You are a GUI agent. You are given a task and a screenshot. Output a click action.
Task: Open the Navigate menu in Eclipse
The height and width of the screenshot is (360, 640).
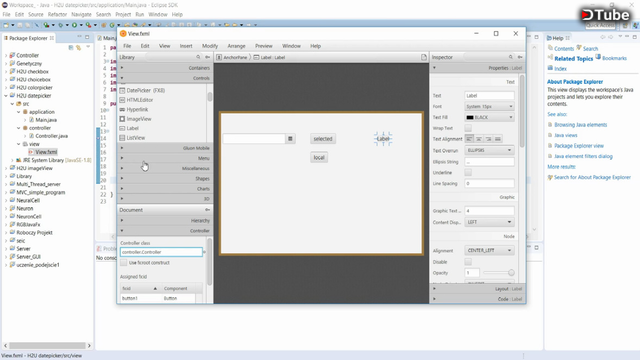tap(82, 14)
